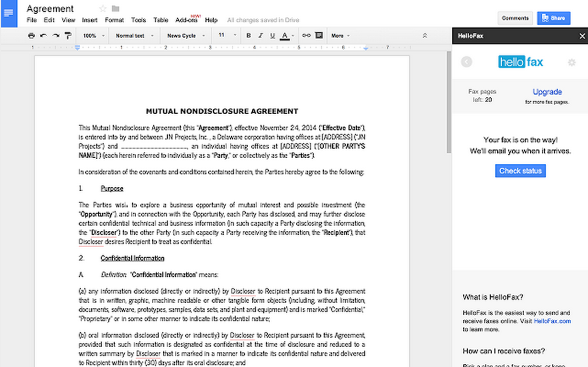This screenshot has height=367, width=588.
Task: Open the Help menu
Action: click(x=211, y=20)
